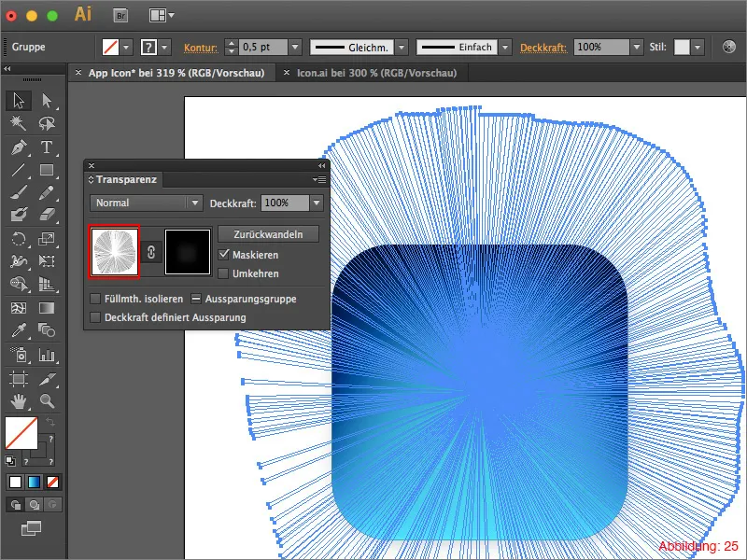Select the Free Transform tool
The image size is (747, 560).
click(x=47, y=261)
